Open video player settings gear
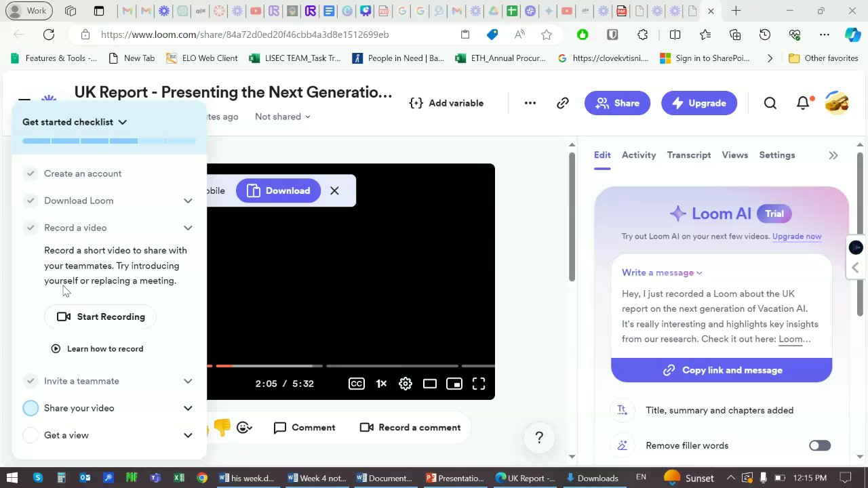Viewport: 868px width, 488px height. [x=406, y=384]
